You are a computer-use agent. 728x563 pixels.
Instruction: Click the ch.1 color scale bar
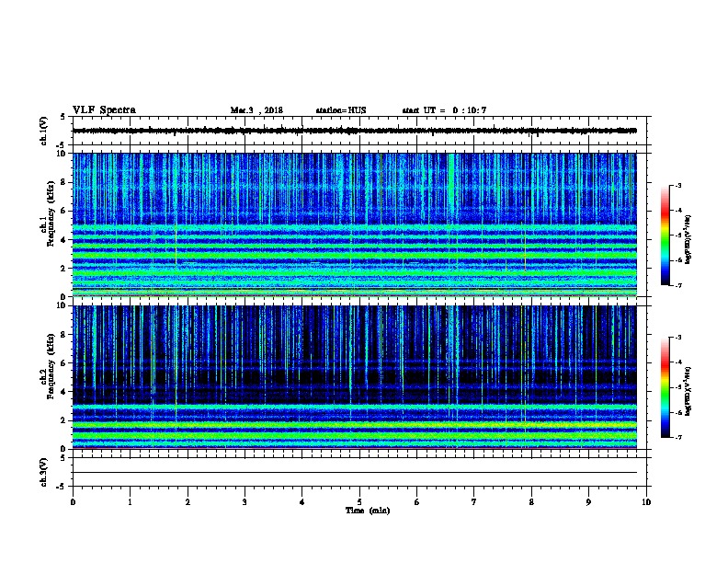coord(665,236)
